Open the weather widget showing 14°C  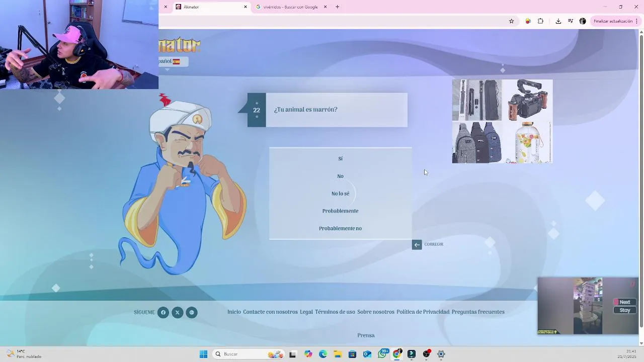(24, 354)
